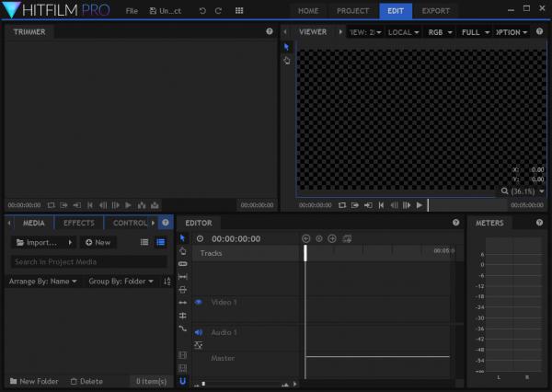The width and height of the screenshot is (552, 392).
Task: Open the workspace grid icon
Action: pos(239,10)
